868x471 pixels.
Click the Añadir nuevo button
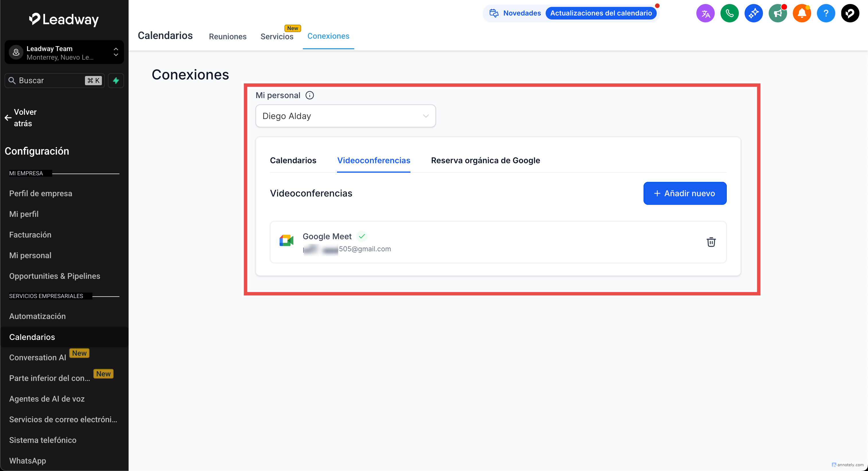click(684, 193)
